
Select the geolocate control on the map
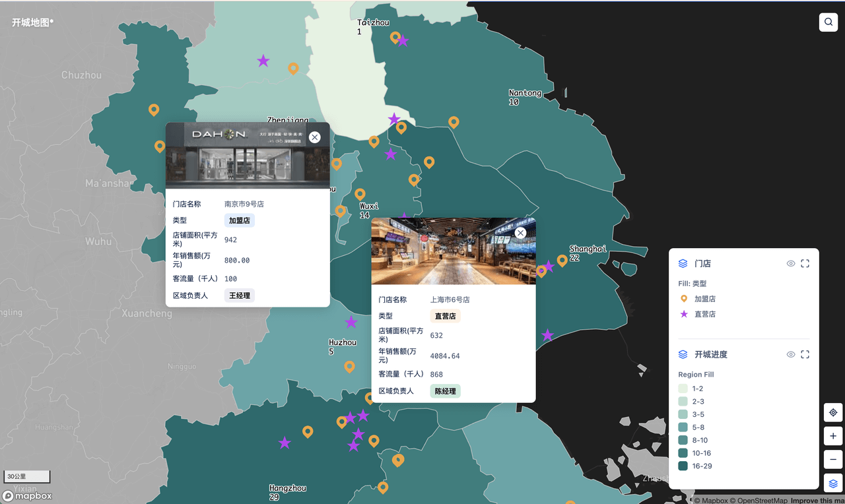832,412
